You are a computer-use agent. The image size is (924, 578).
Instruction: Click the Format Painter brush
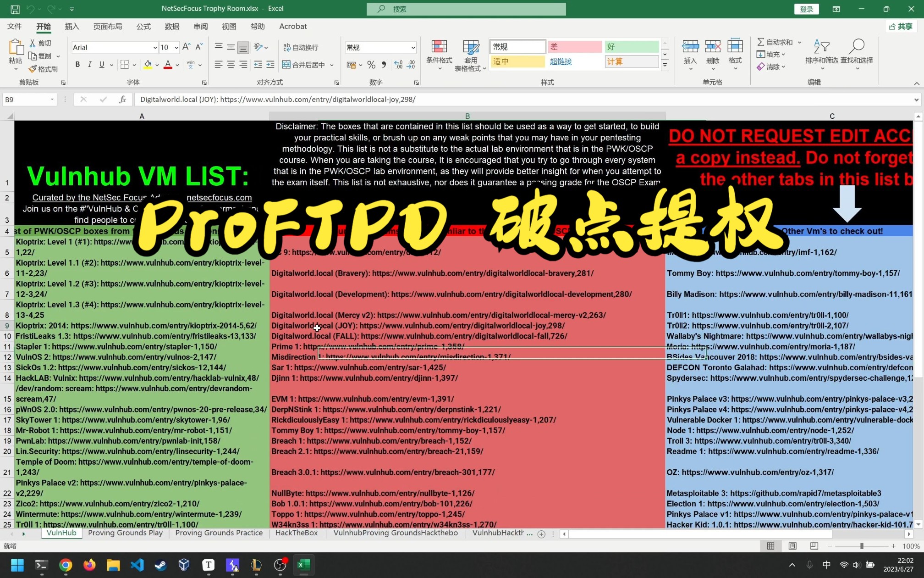point(33,69)
